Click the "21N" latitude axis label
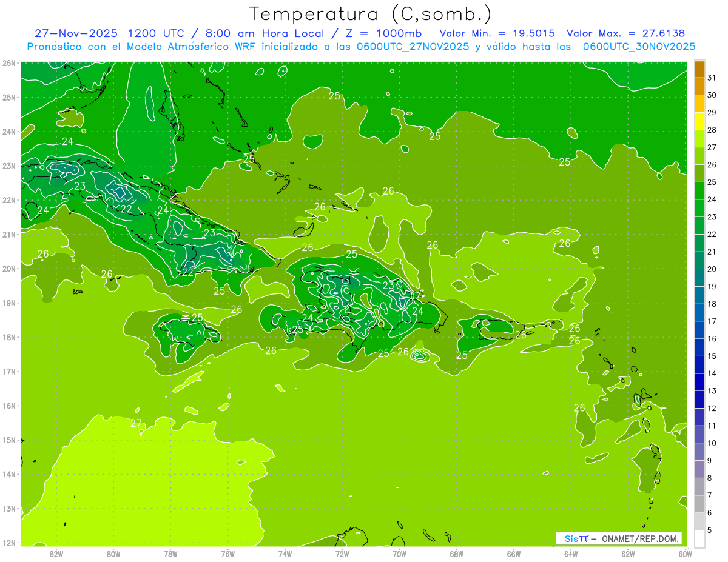This screenshot has height=562, width=728. [x=8, y=234]
